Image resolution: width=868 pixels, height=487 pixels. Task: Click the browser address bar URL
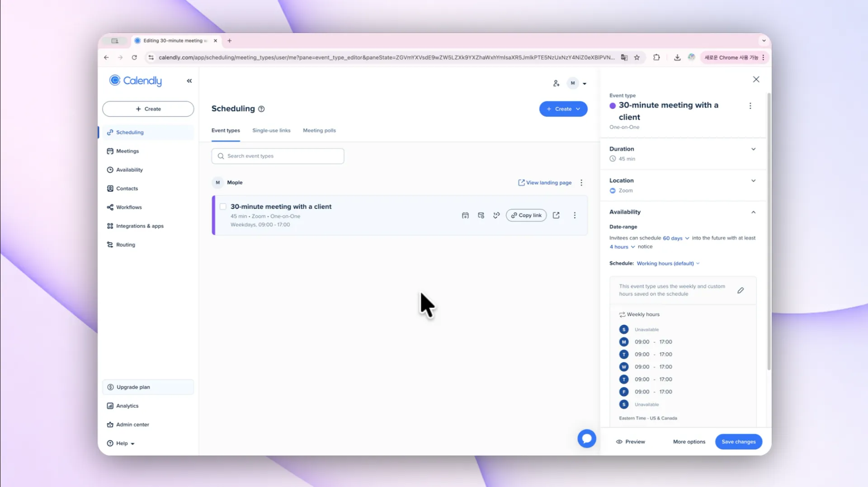tap(387, 57)
